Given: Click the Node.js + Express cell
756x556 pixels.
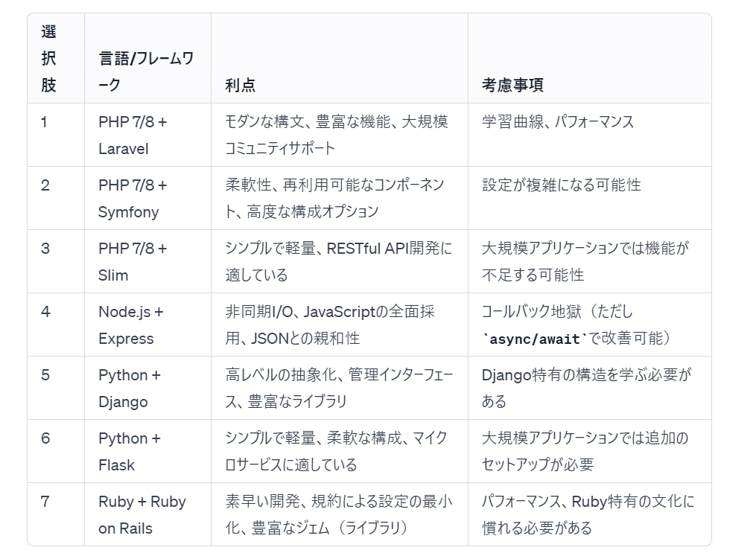Looking at the screenshot, I should 131,325.
